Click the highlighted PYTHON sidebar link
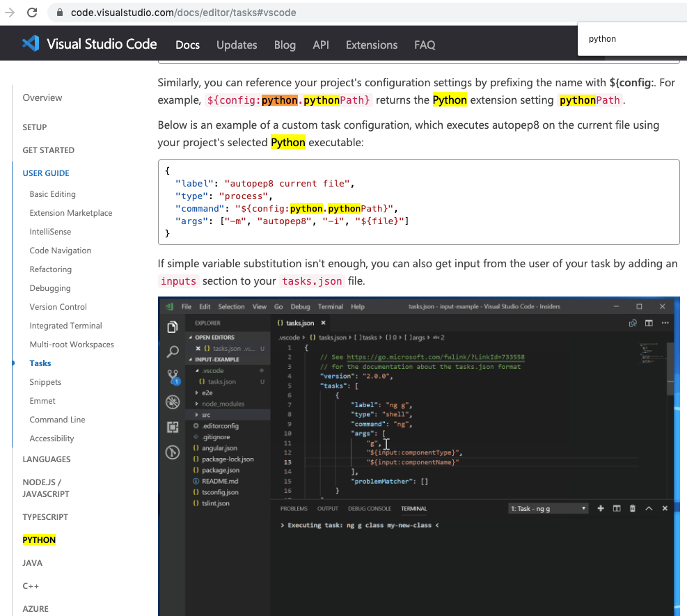687x616 pixels. [38, 539]
